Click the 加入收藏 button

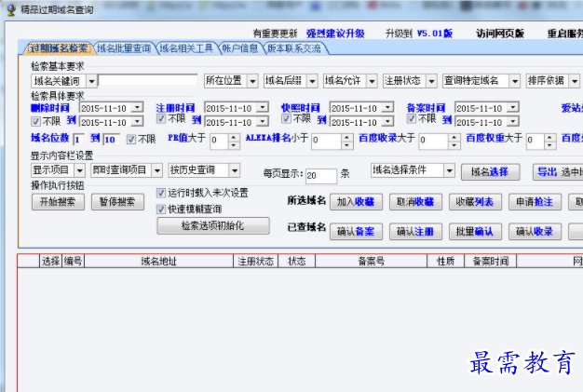tap(356, 202)
